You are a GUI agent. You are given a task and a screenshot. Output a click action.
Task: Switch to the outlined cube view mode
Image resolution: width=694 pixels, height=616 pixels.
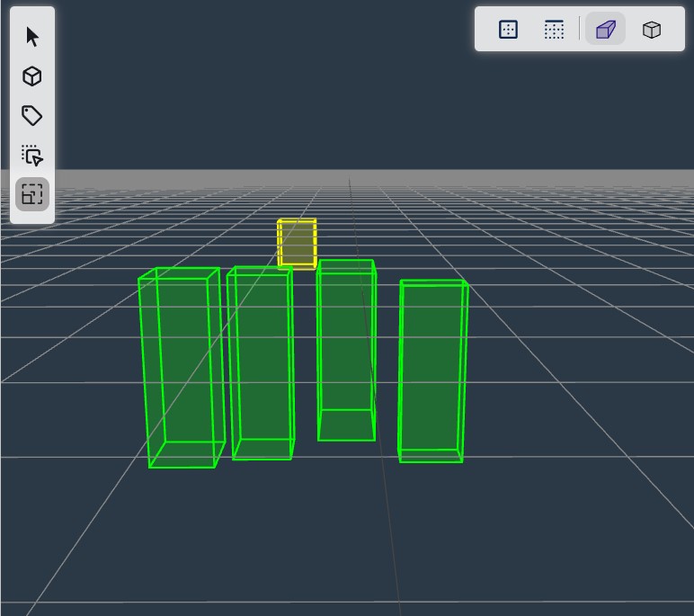coord(652,30)
